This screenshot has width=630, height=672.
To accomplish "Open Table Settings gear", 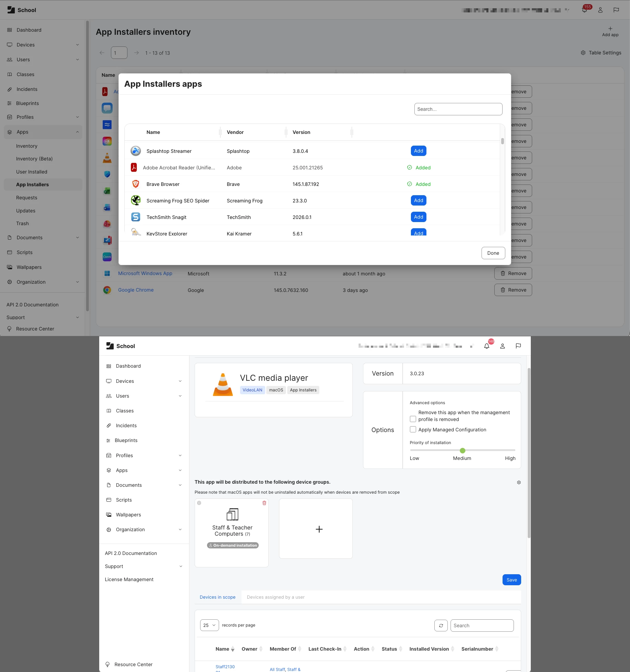I will pyautogui.click(x=583, y=53).
